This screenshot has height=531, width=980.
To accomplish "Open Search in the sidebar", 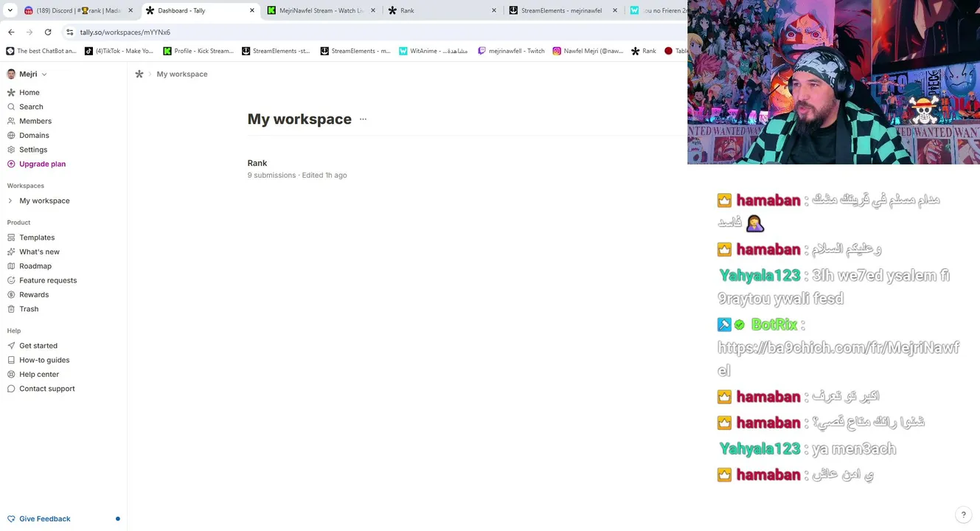I will (31, 107).
